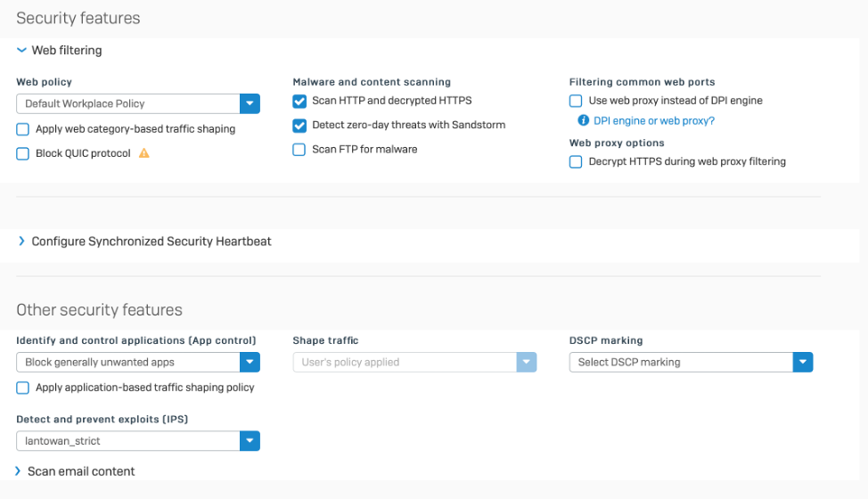Open the DPI engine or web proxy? link
The height and width of the screenshot is (499, 868).
coord(654,120)
